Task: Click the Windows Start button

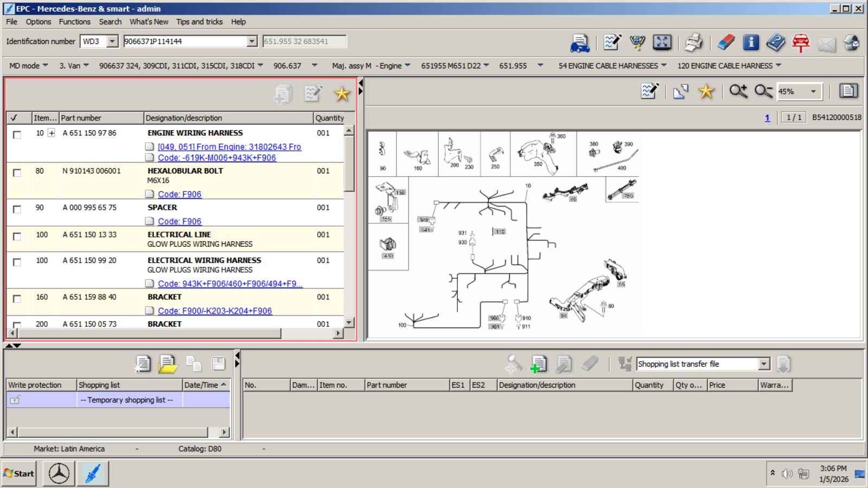Action: 19,473
